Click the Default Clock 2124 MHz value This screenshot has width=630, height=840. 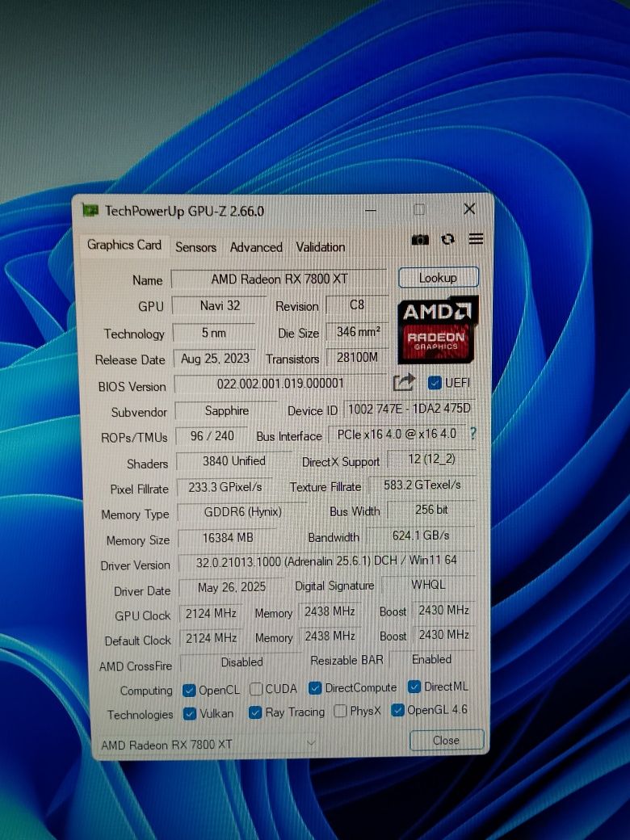211,637
